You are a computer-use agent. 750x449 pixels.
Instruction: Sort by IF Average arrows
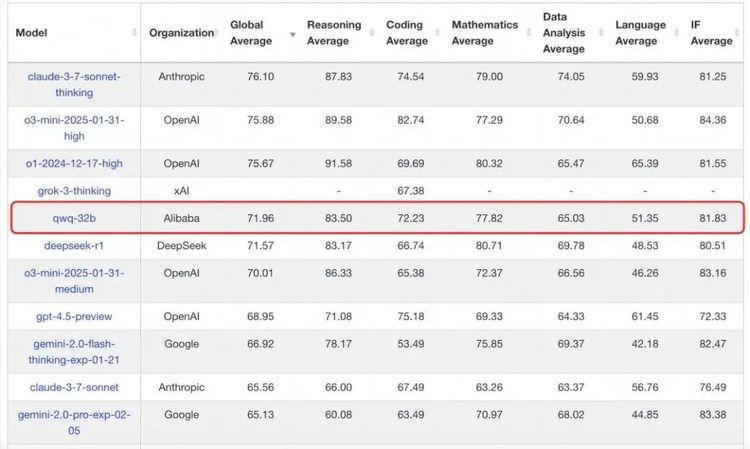(x=737, y=33)
